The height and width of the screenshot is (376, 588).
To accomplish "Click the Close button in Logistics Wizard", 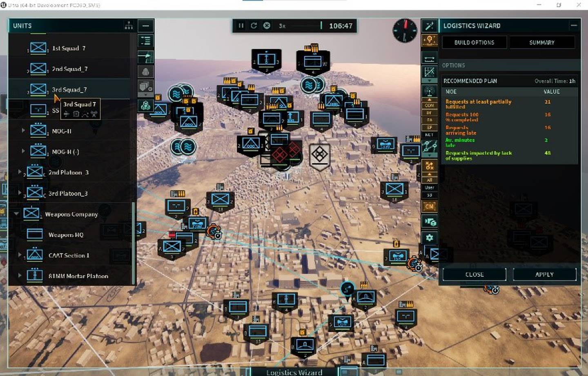I will point(474,274).
